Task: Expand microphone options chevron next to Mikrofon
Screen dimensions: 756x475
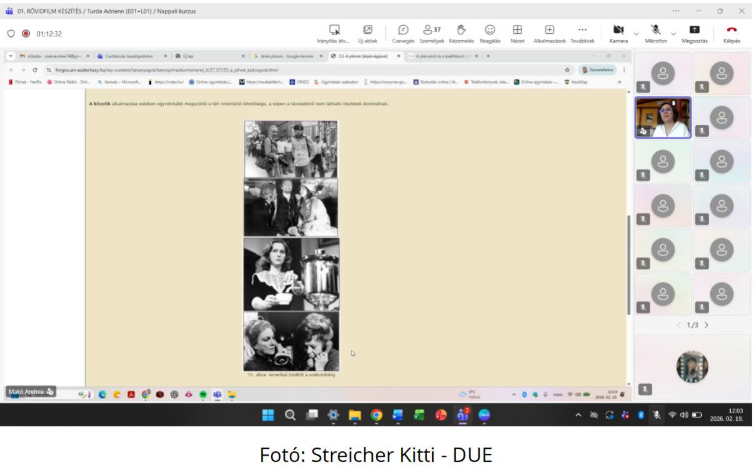Action: pyautogui.click(x=674, y=34)
